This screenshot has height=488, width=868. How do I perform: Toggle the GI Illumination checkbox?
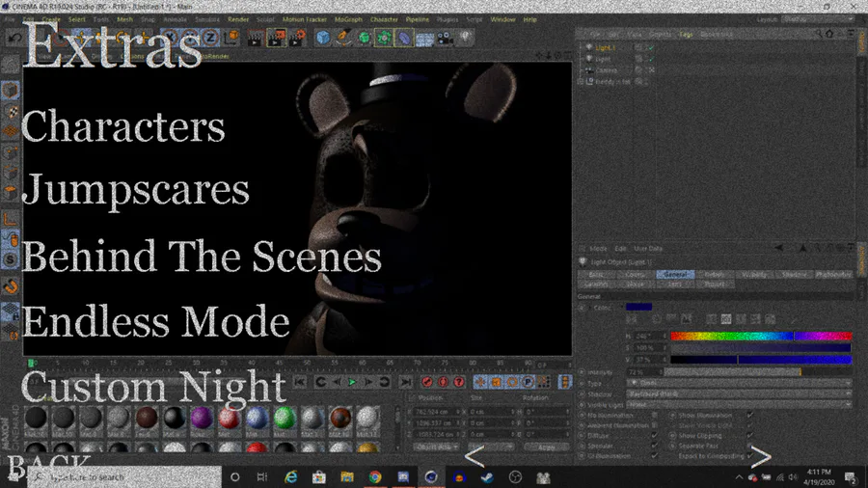654,456
